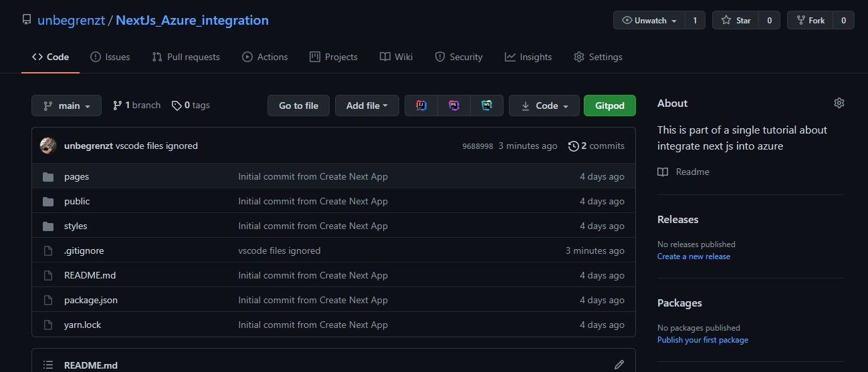Expand the Add file dropdown

point(367,106)
